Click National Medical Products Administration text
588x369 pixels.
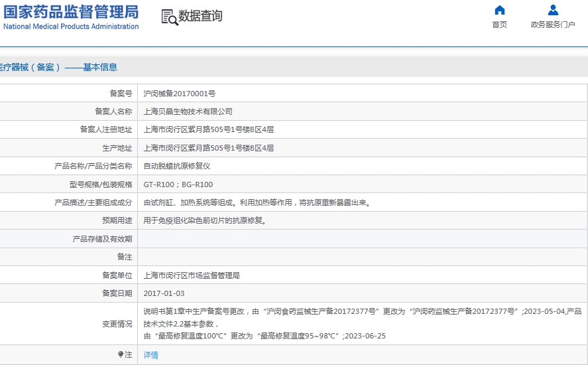coord(71,27)
